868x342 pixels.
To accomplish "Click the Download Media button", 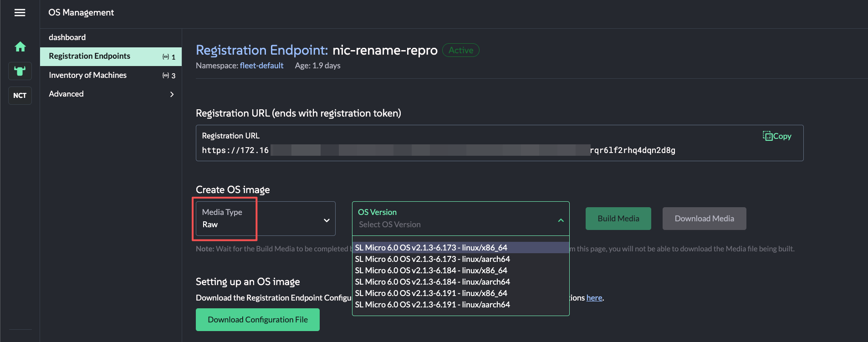I will click(x=704, y=219).
